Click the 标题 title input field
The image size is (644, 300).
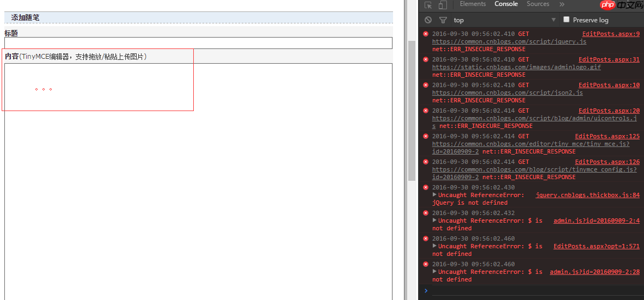pyautogui.click(x=198, y=42)
